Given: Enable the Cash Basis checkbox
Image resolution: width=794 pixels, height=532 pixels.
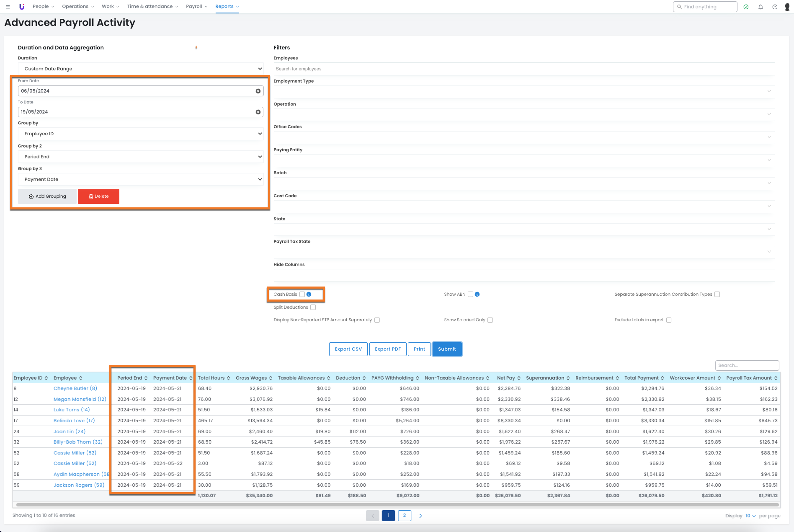Looking at the screenshot, I should [x=302, y=294].
